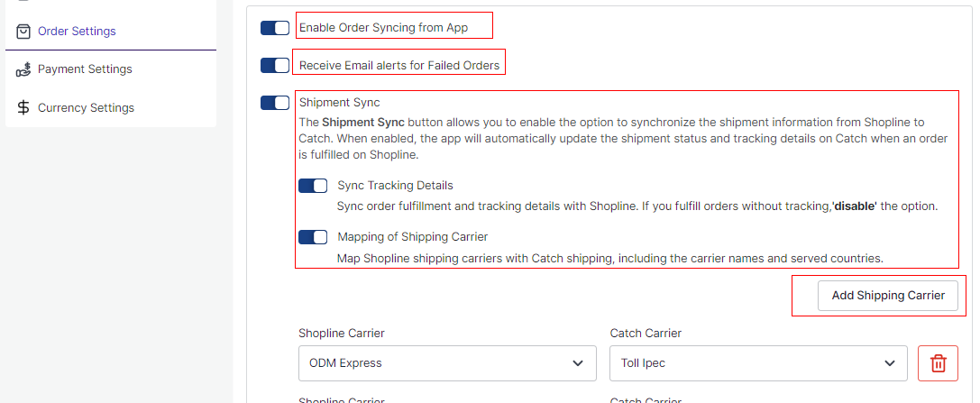980x403 pixels.
Task: Switch off Mapping of Shipping Carrier
Action: (313, 237)
